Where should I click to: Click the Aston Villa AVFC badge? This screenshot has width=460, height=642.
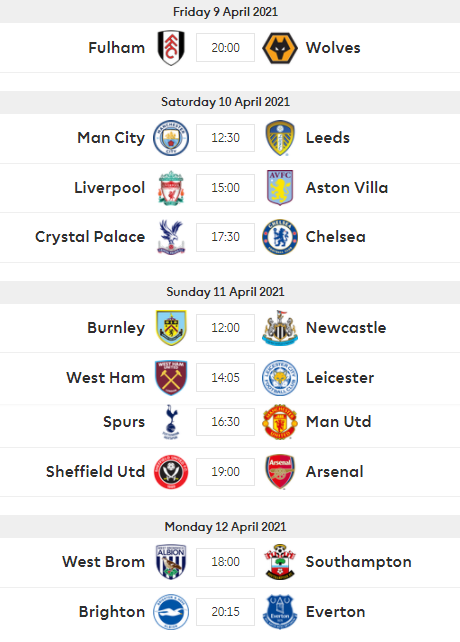click(280, 188)
